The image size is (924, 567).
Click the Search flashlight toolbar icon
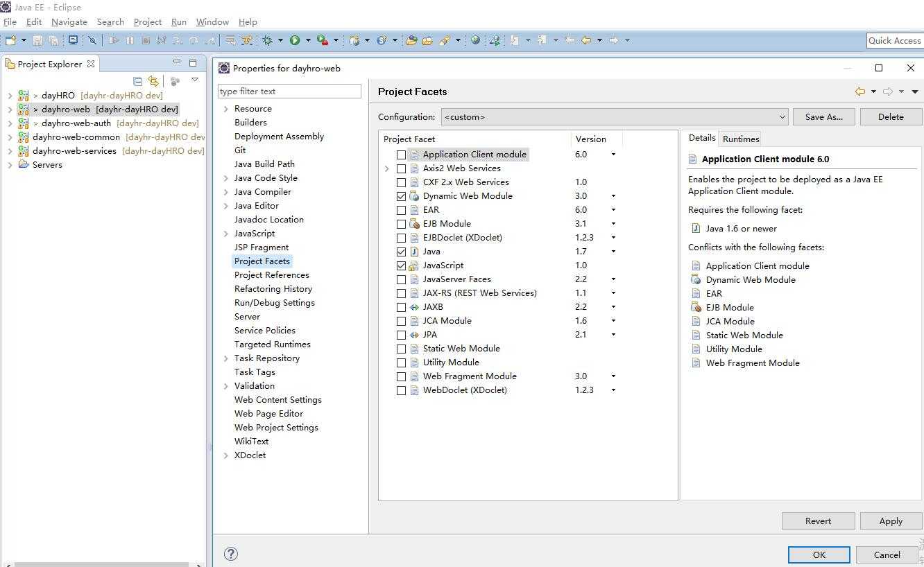coord(445,40)
